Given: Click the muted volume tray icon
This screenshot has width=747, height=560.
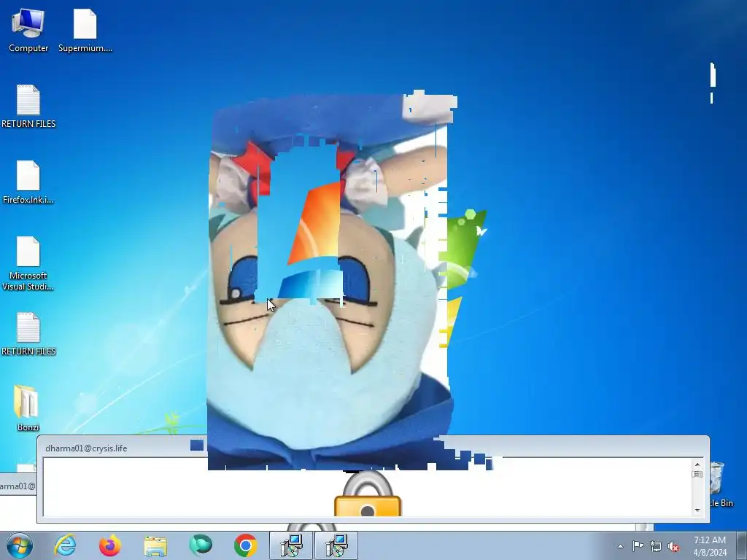Looking at the screenshot, I should (673, 547).
